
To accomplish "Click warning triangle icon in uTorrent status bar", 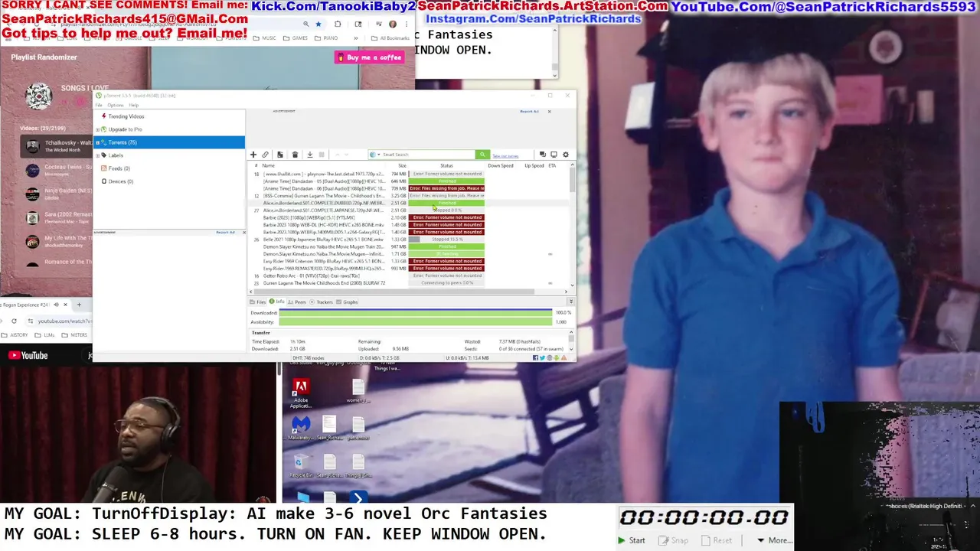I will click(563, 358).
